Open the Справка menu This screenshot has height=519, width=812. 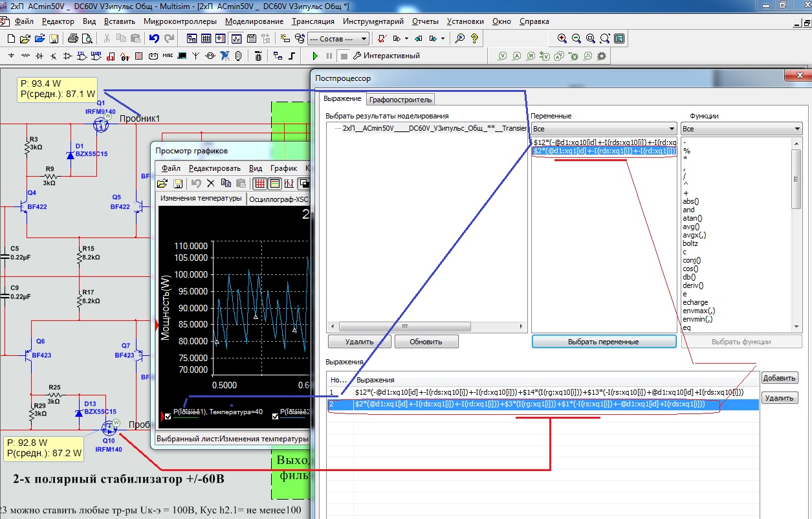coord(534,21)
